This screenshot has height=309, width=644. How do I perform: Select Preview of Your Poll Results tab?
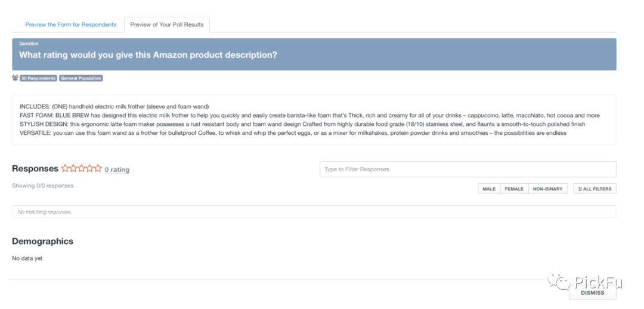click(x=167, y=24)
